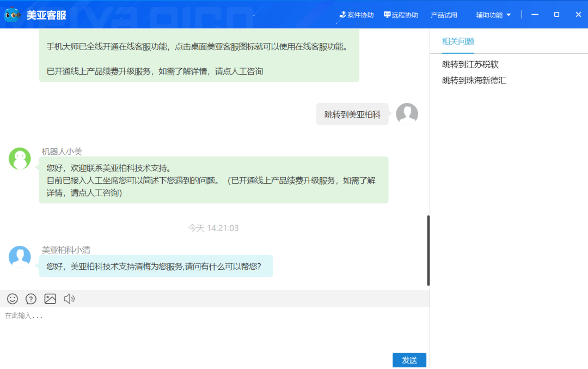
Task: Select the 相关问题 tab
Action: click(x=458, y=41)
